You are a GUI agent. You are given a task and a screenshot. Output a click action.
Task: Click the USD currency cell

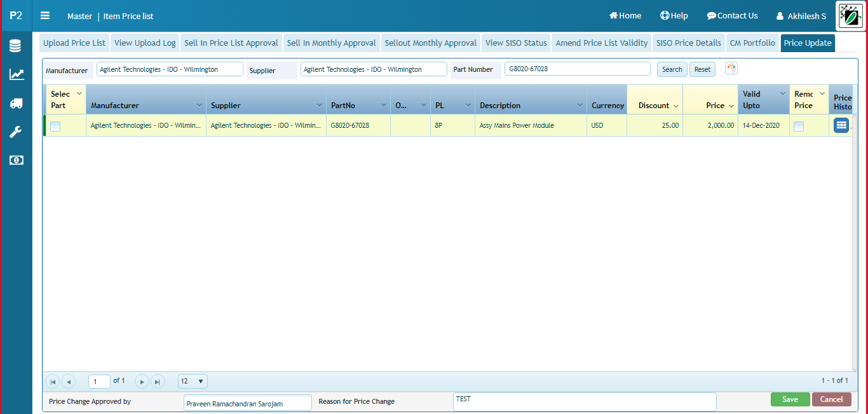tap(607, 126)
